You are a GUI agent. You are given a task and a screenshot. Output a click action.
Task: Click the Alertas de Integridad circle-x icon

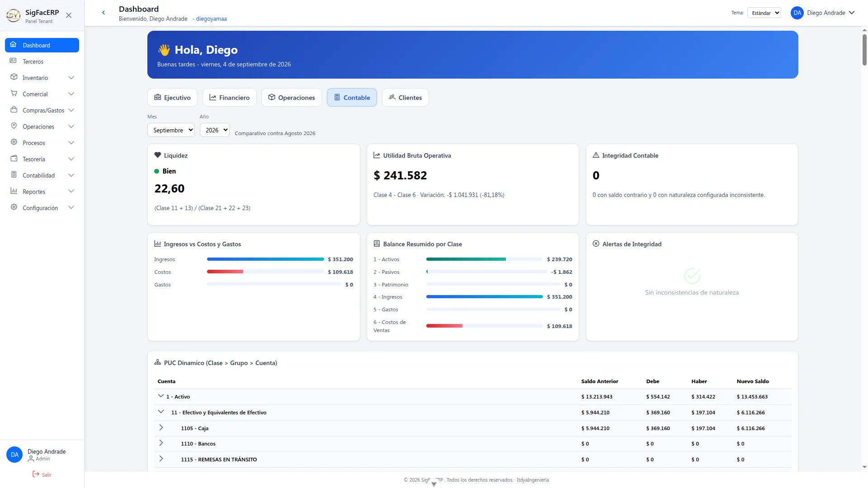[x=596, y=244]
